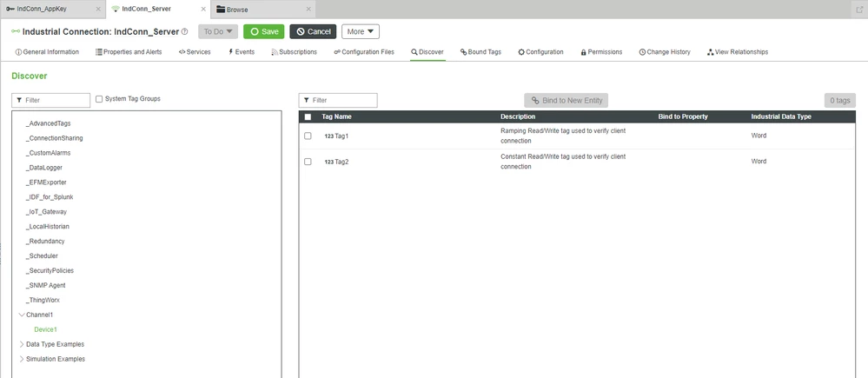Viewport: 868px width, 378px height.
Task: Open the Subscriptions tab
Action: point(294,52)
